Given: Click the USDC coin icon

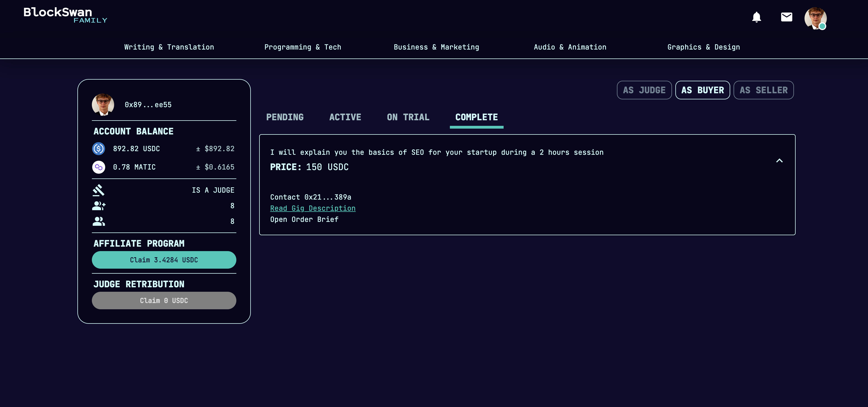Looking at the screenshot, I should (98, 149).
